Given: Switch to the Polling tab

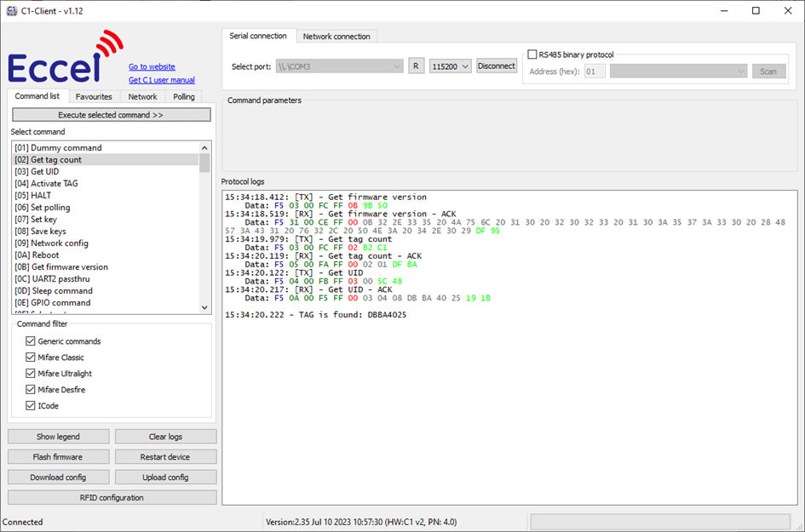Looking at the screenshot, I should coord(183,97).
